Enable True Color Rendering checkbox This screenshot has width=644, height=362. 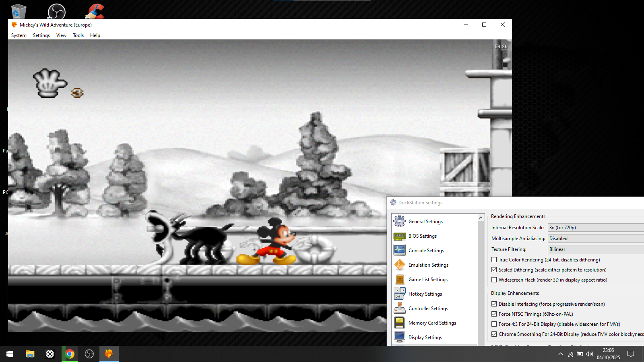(x=494, y=260)
